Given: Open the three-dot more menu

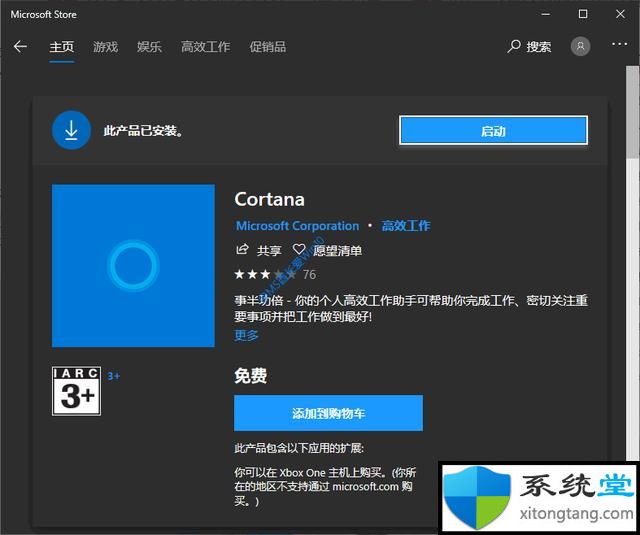Looking at the screenshot, I should (620, 44).
